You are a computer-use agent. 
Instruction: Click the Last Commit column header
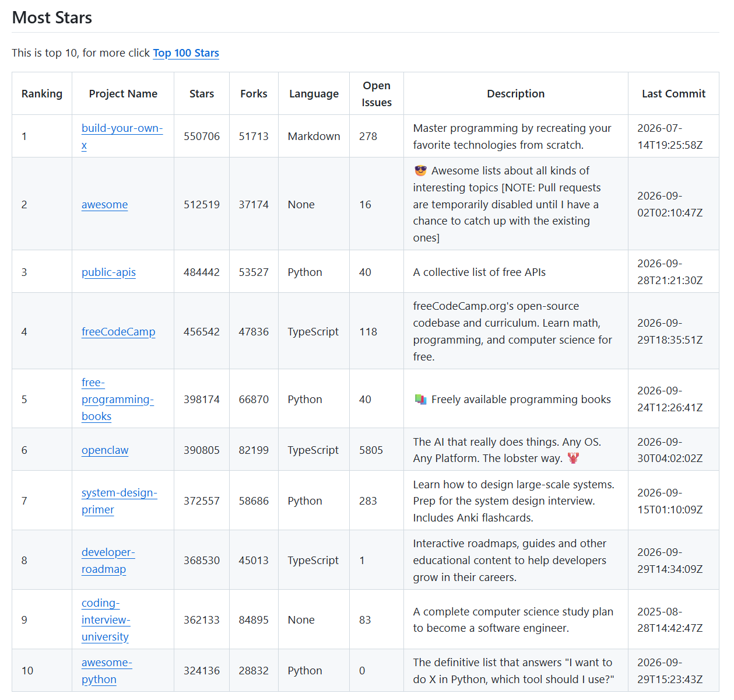pos(673,94)
